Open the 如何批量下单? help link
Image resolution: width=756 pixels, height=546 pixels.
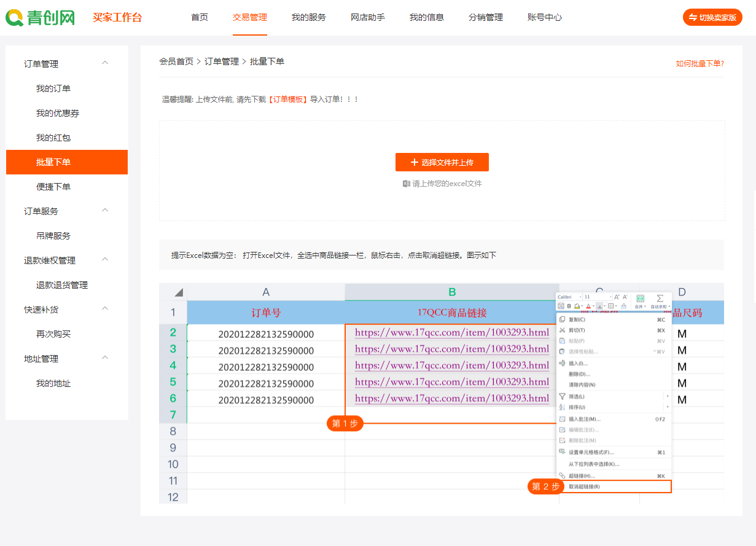[700, 63]
